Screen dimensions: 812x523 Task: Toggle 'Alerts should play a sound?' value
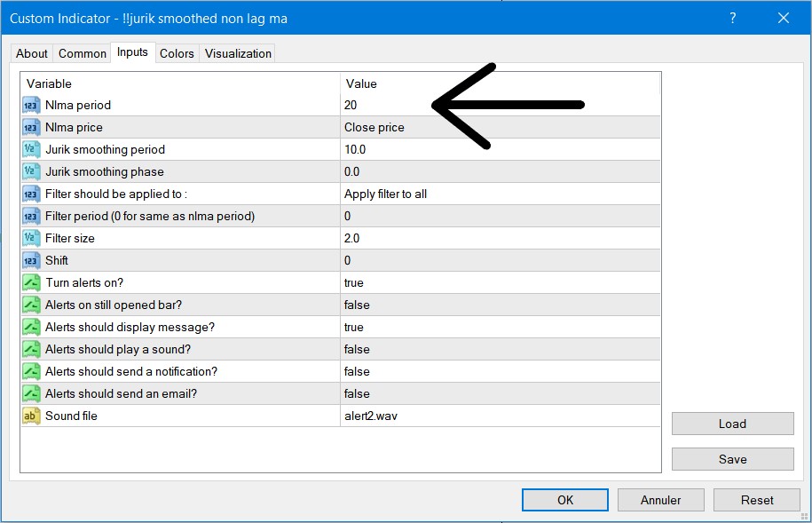501,349
